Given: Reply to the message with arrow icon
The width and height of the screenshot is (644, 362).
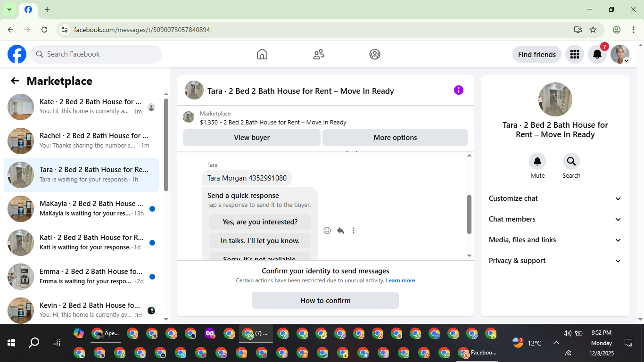Looking at the screenshot, I should 340,230.
